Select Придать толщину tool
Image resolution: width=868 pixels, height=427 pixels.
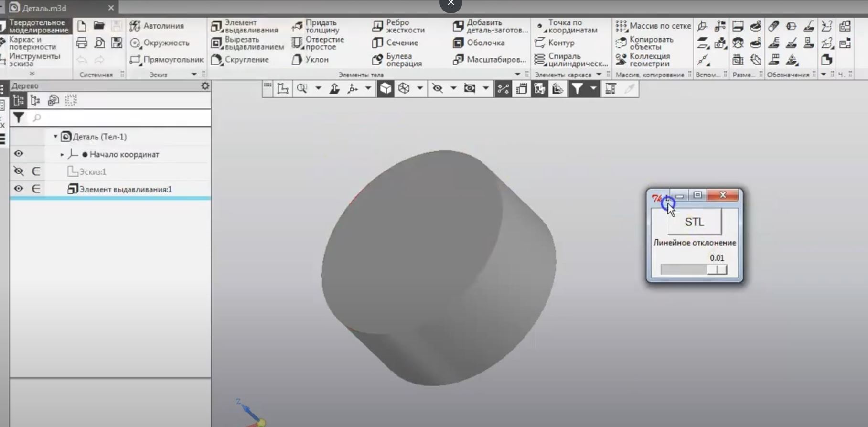315,26
